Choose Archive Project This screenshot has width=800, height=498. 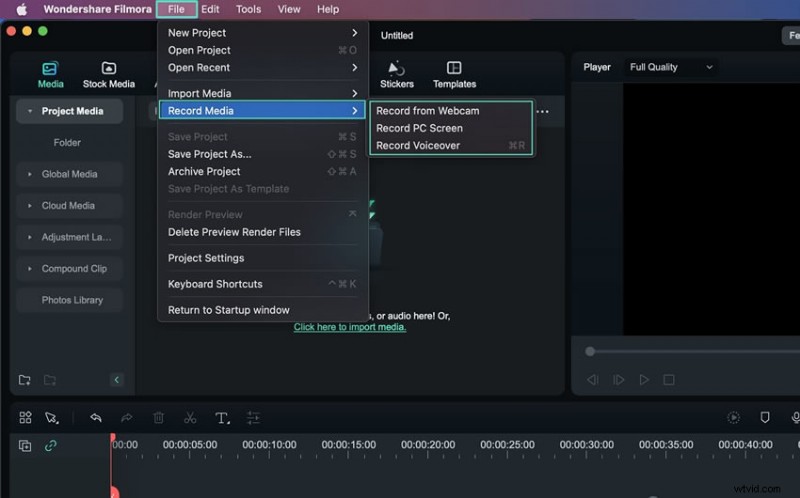pos(262,171)
